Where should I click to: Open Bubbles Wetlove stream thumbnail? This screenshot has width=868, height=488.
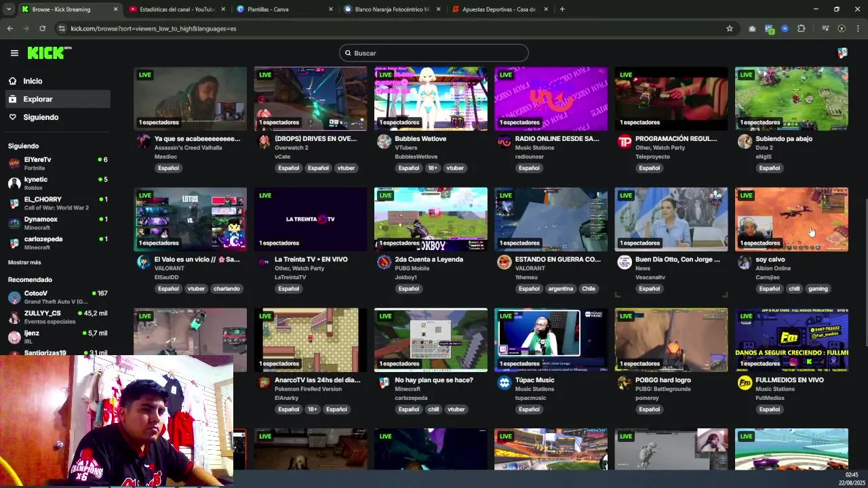pos(431,98)
